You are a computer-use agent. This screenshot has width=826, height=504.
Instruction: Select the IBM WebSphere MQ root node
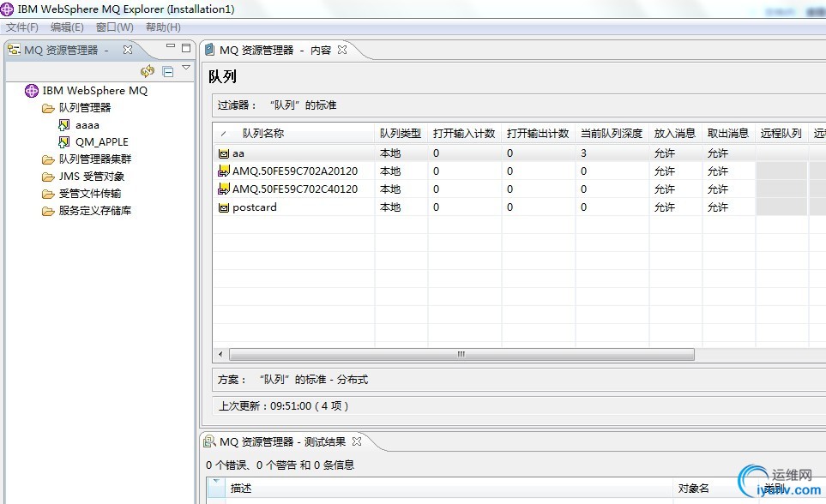[95, 91]
